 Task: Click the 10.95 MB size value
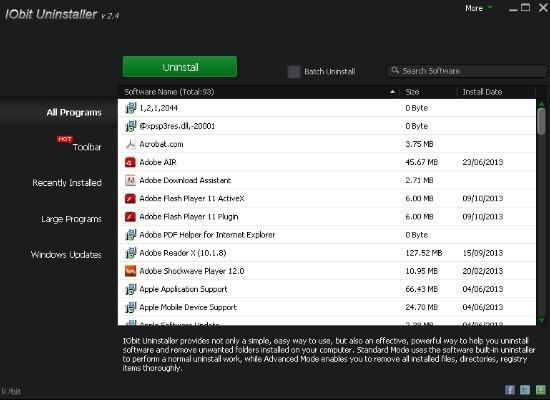(x=422, y=271)
